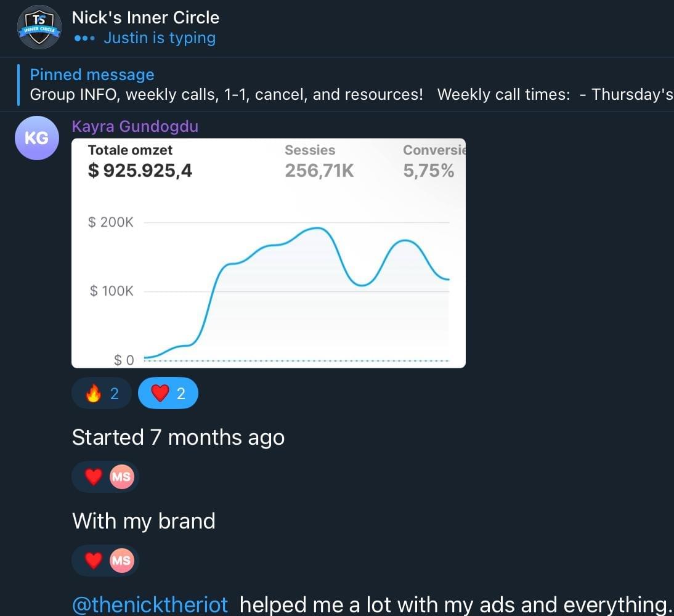Toggle heart reaction under 'Started 7 months ago'
Image resolution: width=674 pixels, height=616 pixels.
click(93, 477)
